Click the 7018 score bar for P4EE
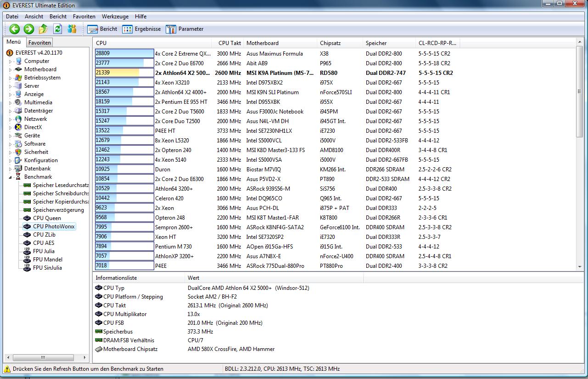This screenshot has height=379, width=588. pos(124,266)
